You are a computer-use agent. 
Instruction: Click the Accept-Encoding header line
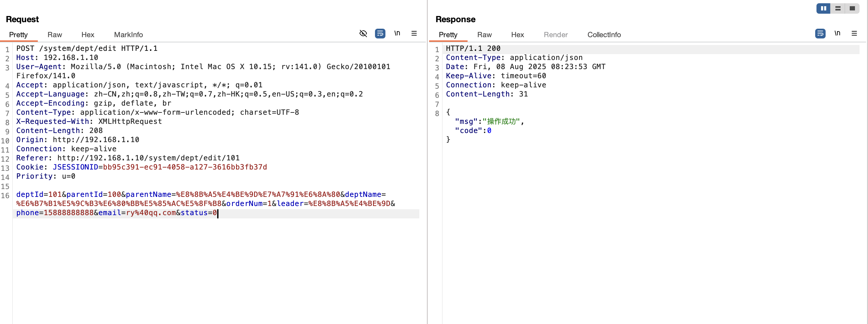pos(94,103)
